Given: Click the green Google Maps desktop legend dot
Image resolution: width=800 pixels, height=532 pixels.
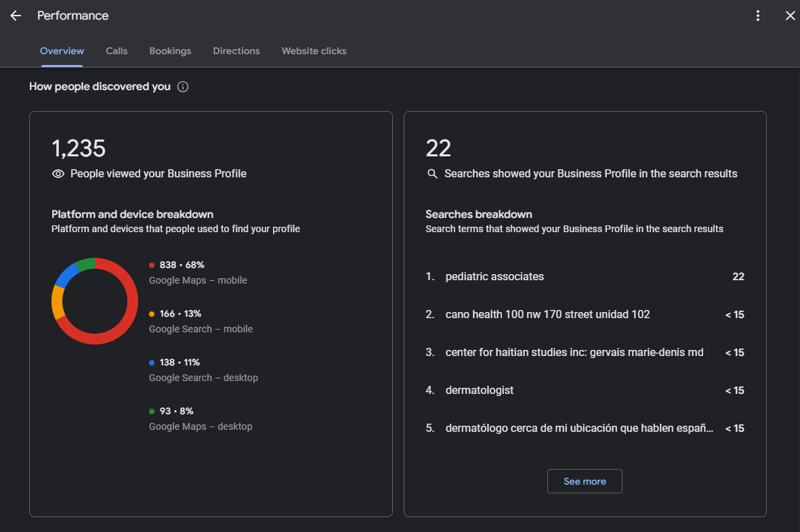Looking at the screenshot, I should click(x=152, y=412).
